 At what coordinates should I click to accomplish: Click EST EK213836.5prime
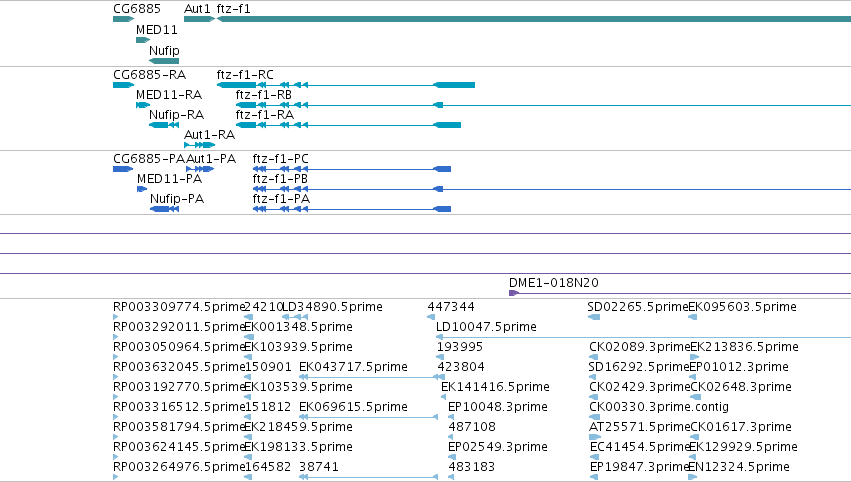pos(745,347)
